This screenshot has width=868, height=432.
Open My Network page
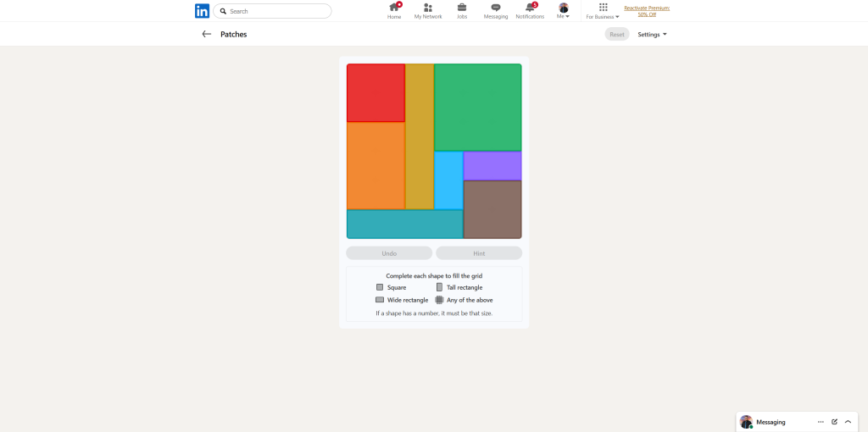tap(428, 11)
